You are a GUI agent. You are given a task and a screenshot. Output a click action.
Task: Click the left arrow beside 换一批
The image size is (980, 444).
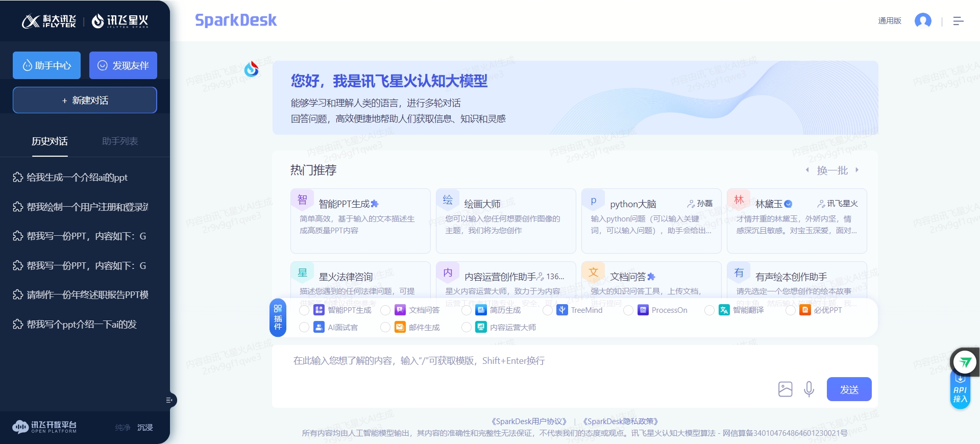[x=807, y=170]
